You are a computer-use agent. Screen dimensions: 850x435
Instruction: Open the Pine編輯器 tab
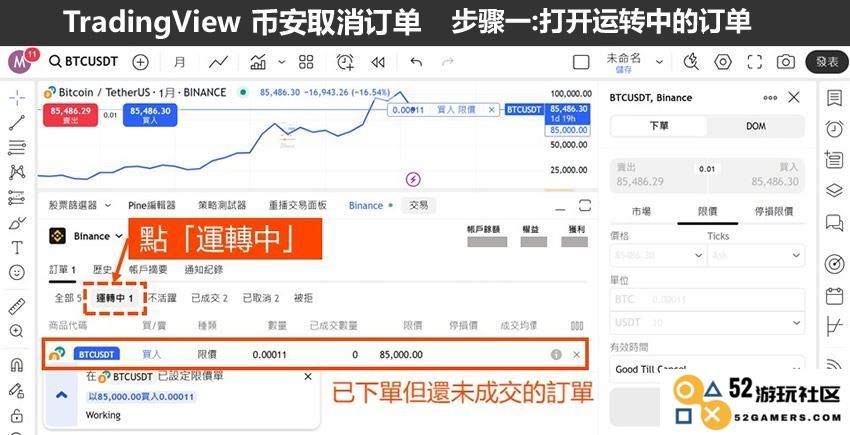pyautogui.click(x=152, y=206)
